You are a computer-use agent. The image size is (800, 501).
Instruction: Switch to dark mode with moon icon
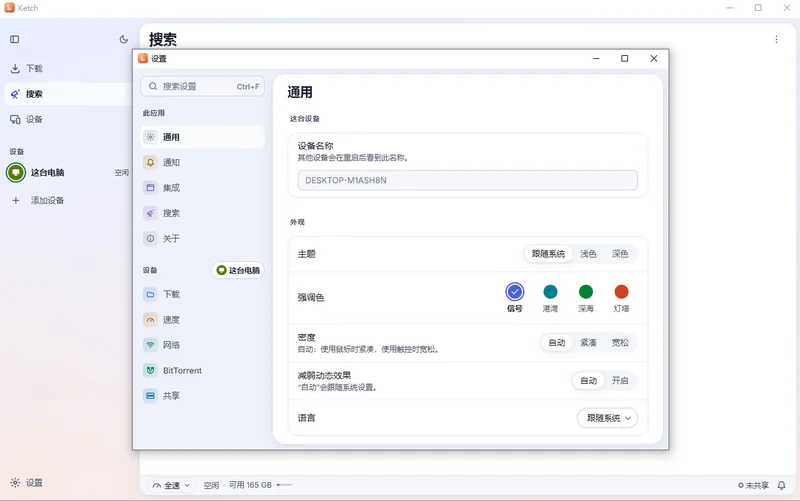point(123,39)
